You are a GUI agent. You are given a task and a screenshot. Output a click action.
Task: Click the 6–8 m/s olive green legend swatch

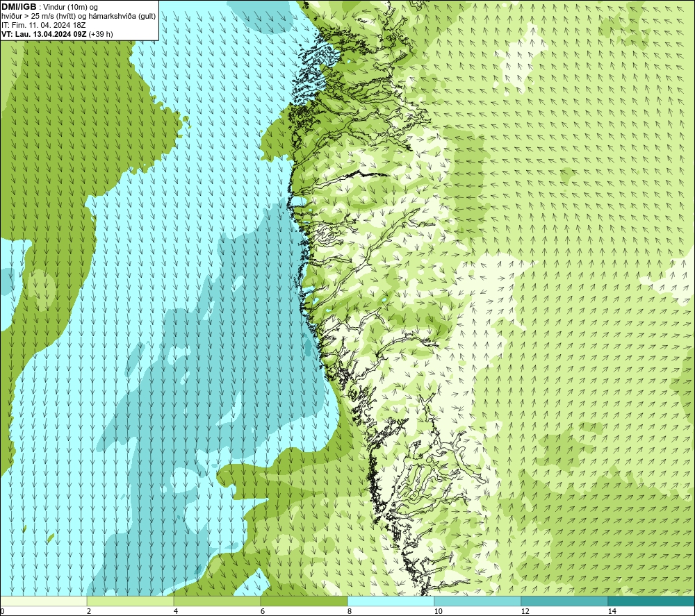click(304, 601)
